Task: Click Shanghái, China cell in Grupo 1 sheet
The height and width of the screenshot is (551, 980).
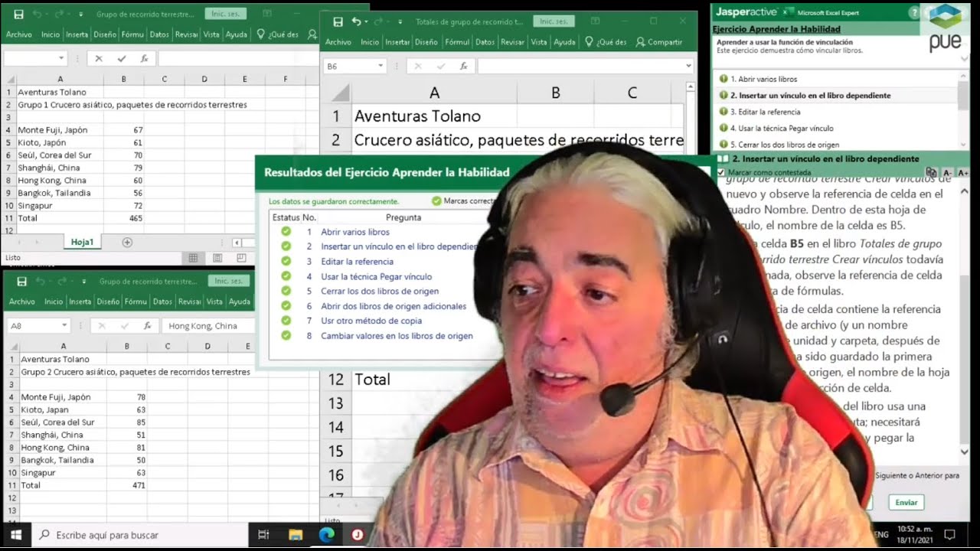Action: [x=60, y=168]
